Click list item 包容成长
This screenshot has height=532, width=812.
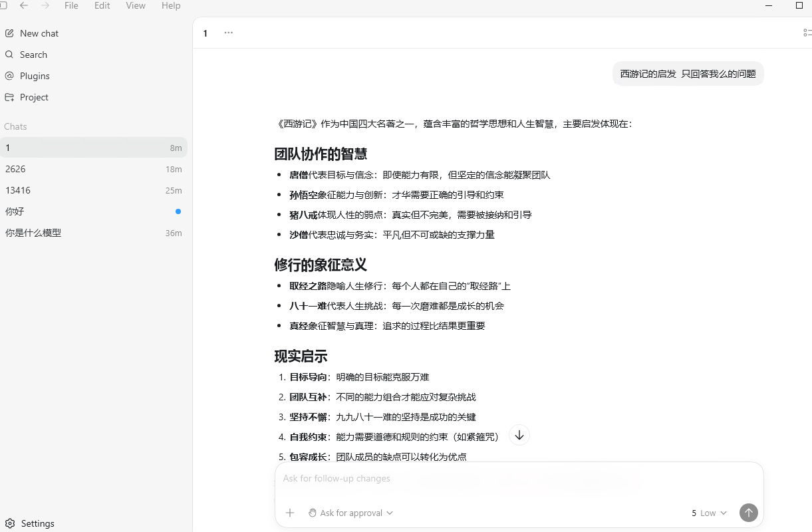click(378, 457)
